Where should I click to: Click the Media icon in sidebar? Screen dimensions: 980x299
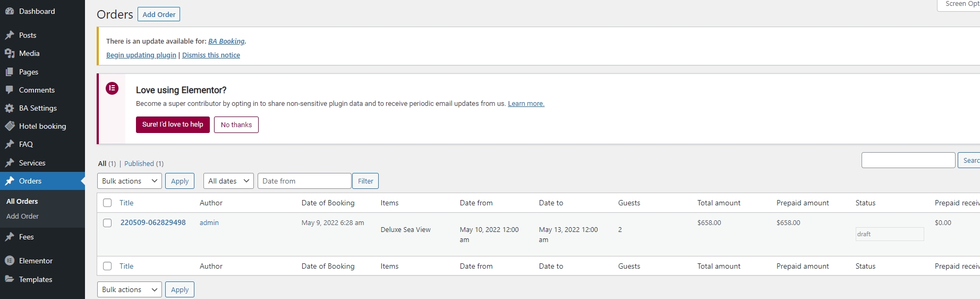(x=10, y=53)
